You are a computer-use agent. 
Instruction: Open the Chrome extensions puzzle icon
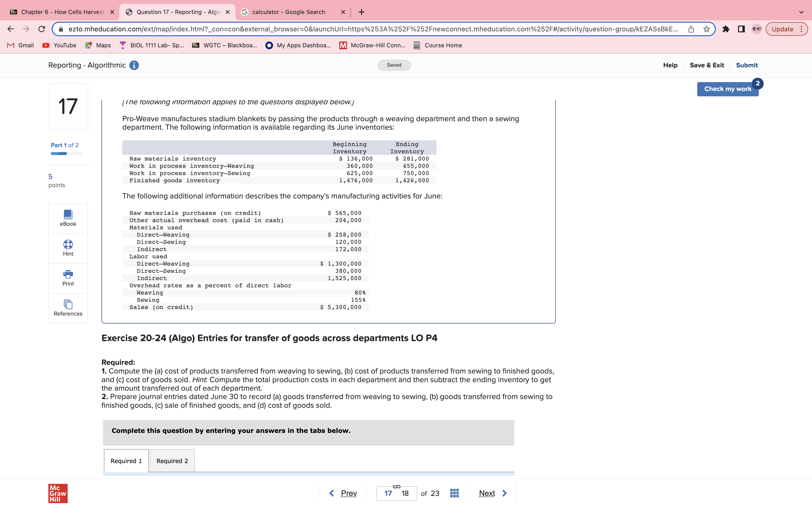[x=726, y=29]
